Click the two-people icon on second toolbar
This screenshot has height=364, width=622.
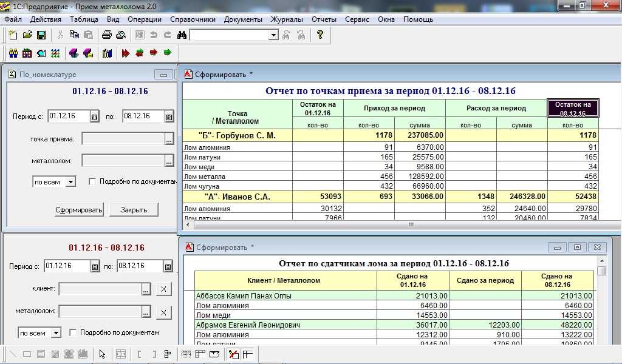coord(13,53)
